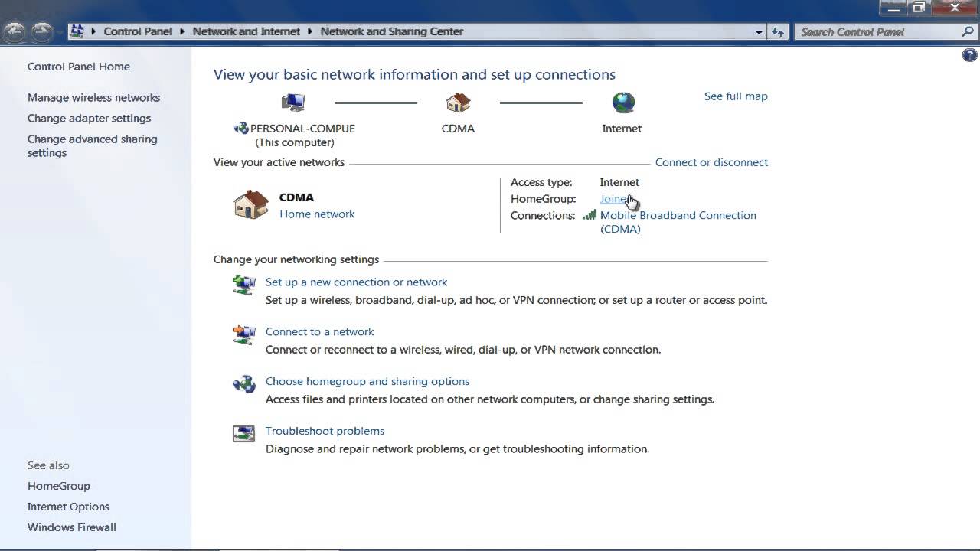Screen dimensions: 980x551
Task: Open the address bar history dropdown
Action: [x=759, y=32]
